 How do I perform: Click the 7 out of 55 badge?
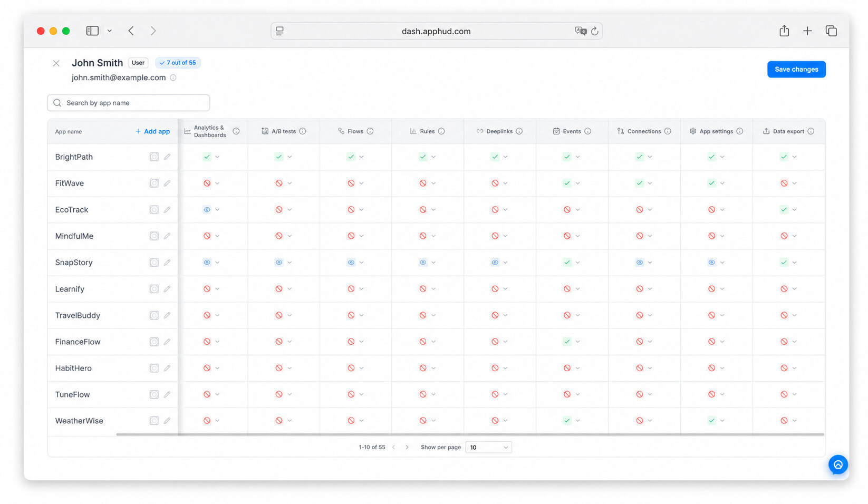(178, 63)
